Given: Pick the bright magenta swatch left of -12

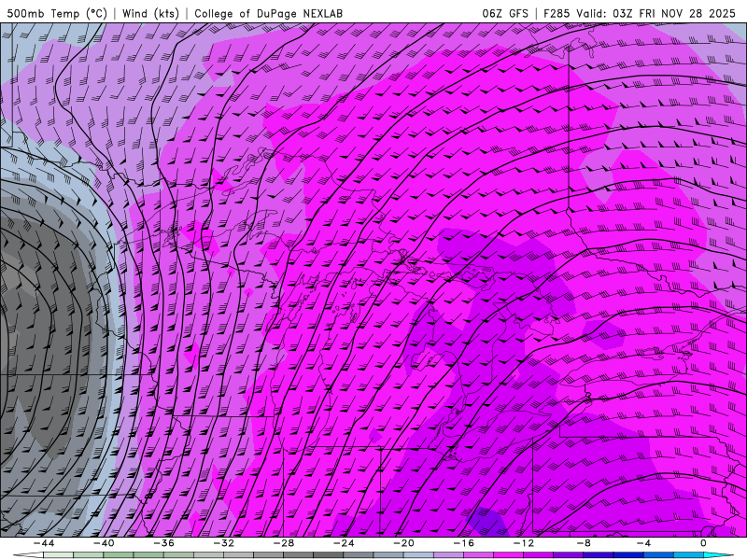Looking at the screenshot, I should (x=508, y=555).
